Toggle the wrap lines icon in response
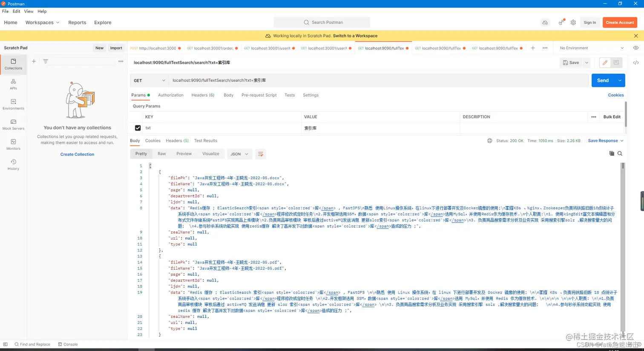 click(261, 154)
